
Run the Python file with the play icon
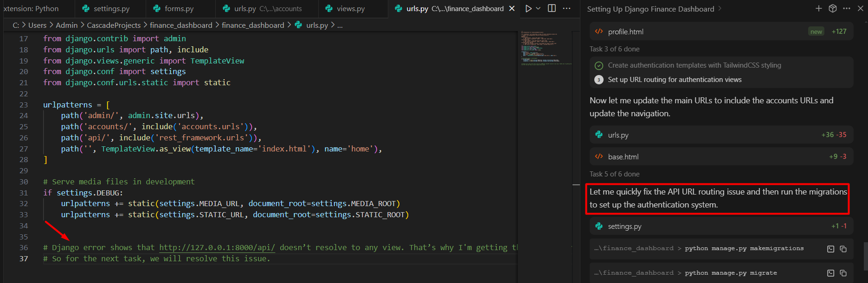coord(528,8)
